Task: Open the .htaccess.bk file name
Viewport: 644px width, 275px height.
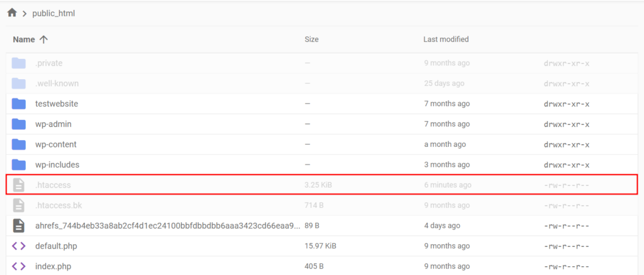Action: click(x=58, y=205)
